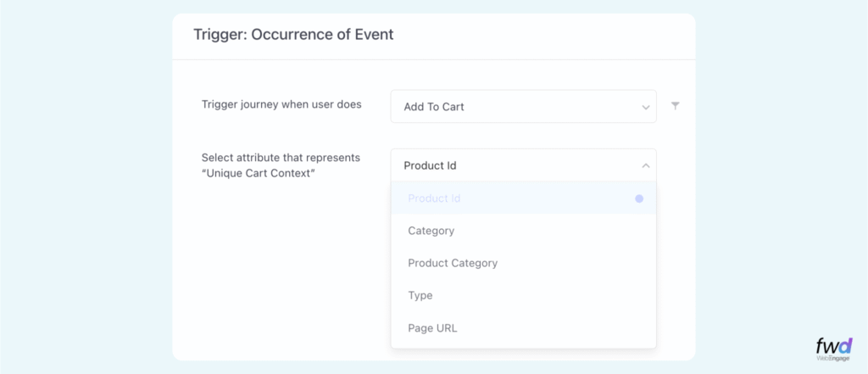Expand the Add To Cart dropdown chevron

645,107
